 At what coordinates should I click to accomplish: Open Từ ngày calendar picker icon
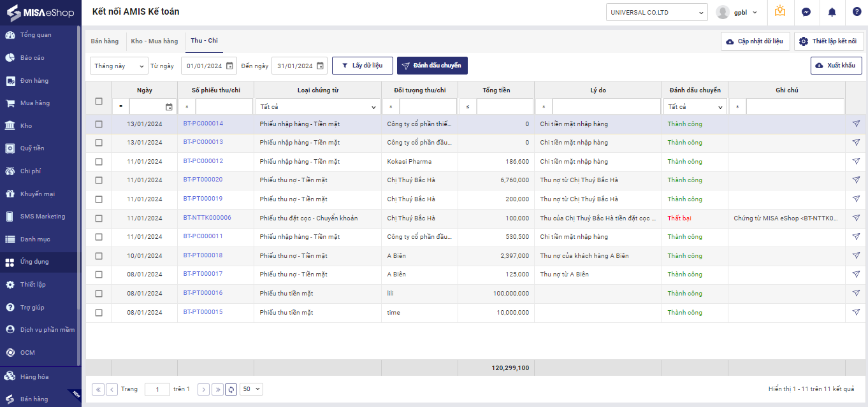[229, 66]
